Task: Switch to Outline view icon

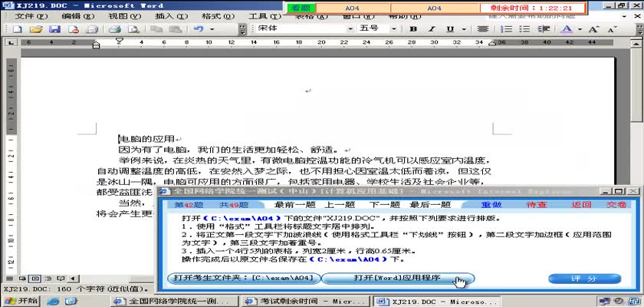Action: (x=48, y=279)
